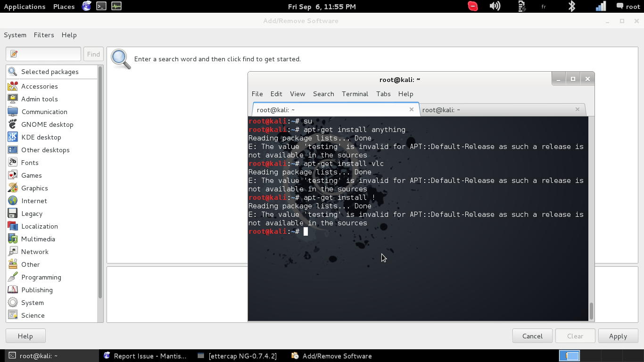Open the root user menu
This screenshot has height=362, width=644.
(628, 7)
